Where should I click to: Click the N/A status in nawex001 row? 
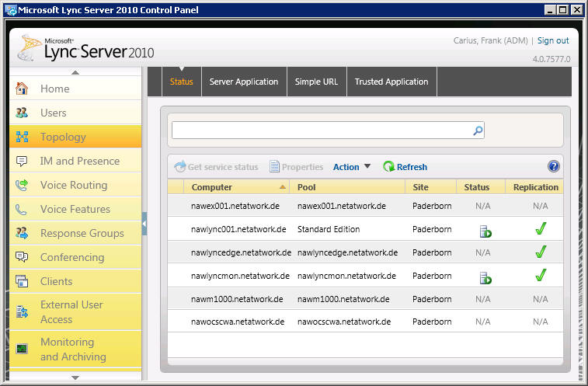point(482,206)
